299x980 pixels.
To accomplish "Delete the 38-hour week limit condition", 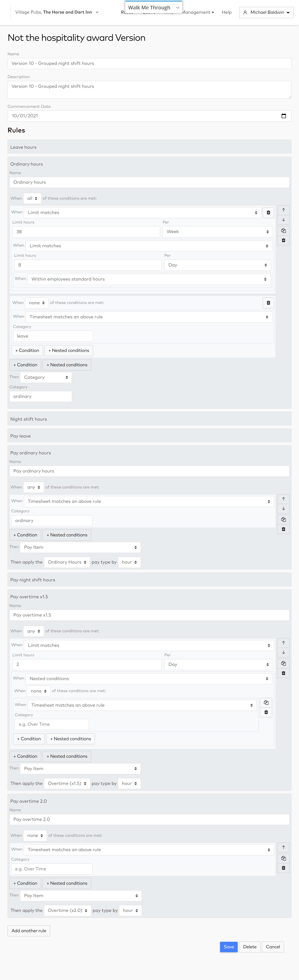I will (x=268, y=213).
